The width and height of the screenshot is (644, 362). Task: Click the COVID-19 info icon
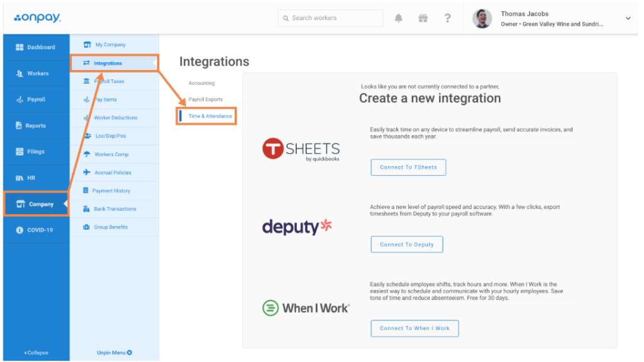tap(19, 230)
